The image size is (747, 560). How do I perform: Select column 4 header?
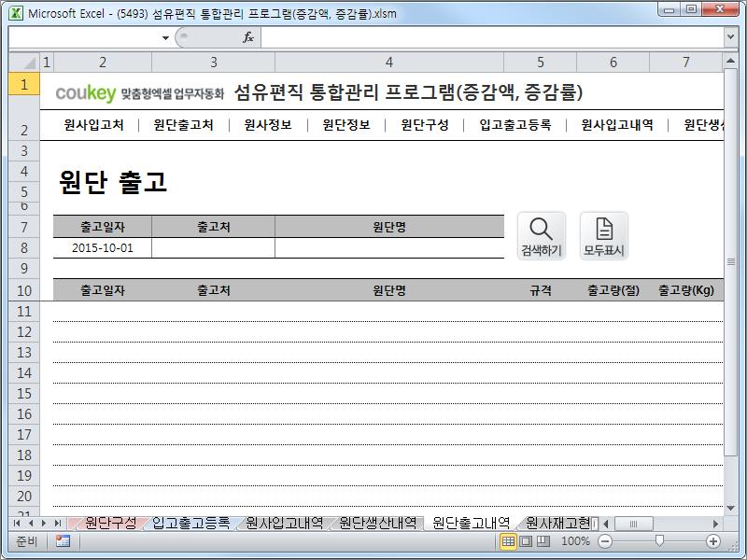tap(389, 63)
